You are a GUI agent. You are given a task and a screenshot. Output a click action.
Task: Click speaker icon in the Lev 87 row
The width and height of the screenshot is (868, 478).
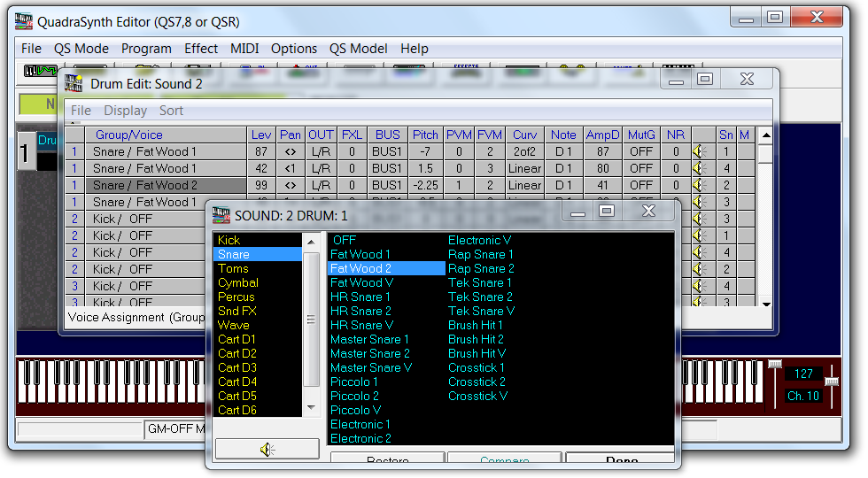pos(700,152)
